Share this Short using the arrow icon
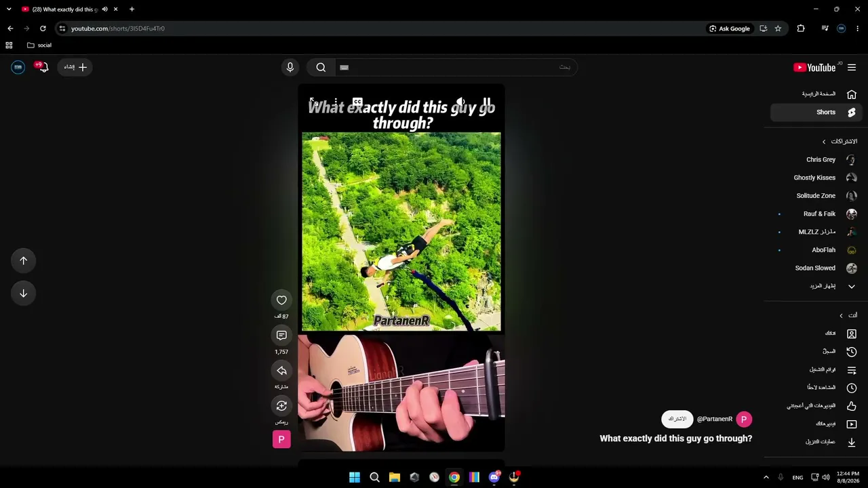This screenshot has width=868, height=488. [x=281, y=371]
